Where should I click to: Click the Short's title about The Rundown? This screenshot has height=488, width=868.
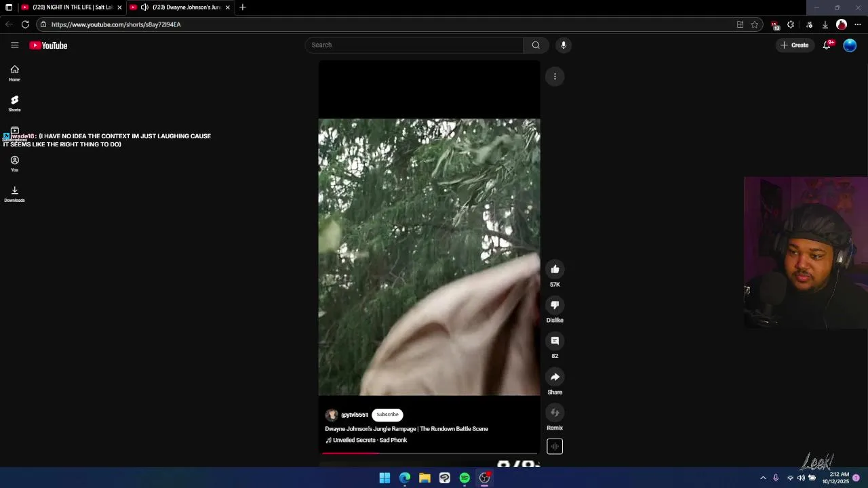pyautogui.click(x=406, y=429)
